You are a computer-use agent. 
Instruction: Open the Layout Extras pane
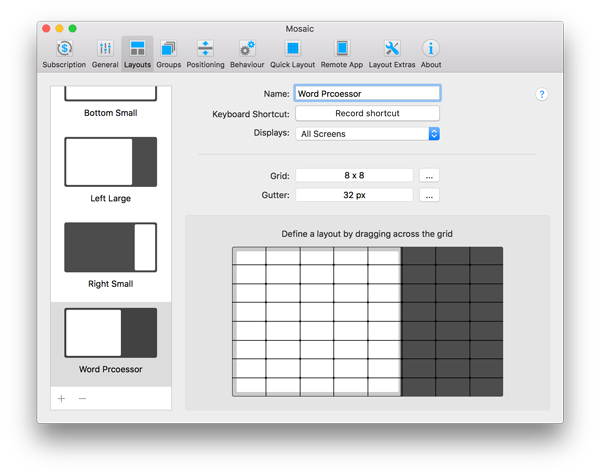(x=392, y=53)
